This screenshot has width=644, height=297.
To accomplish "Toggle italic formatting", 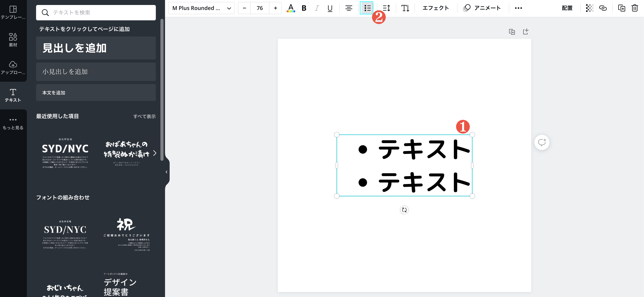I will [317, 8].
